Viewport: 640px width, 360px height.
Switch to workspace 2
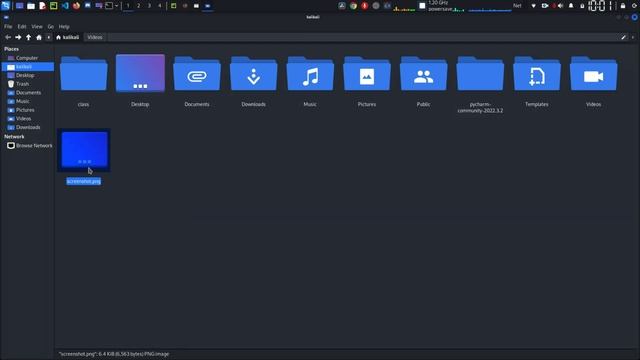pyautogui.click(x=138, y=6)
